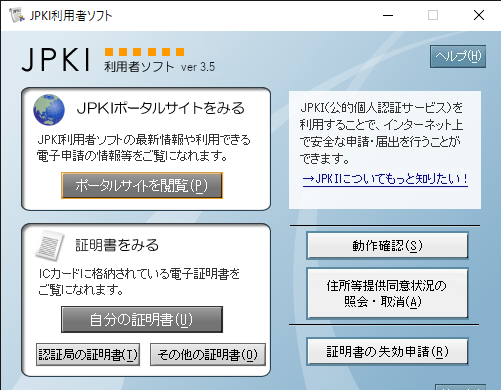Minimize the JPKI window
The image size is (501, 390).
[x=388, y=15]
